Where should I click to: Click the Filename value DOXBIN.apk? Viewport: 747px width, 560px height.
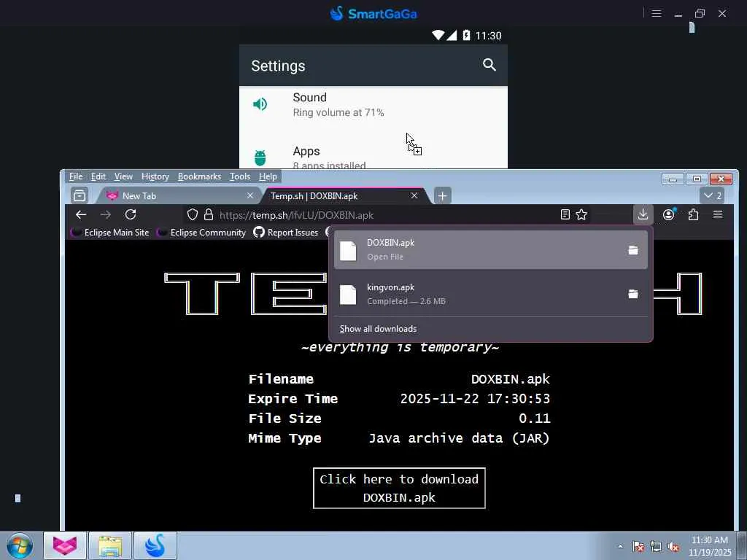point(510,379)
